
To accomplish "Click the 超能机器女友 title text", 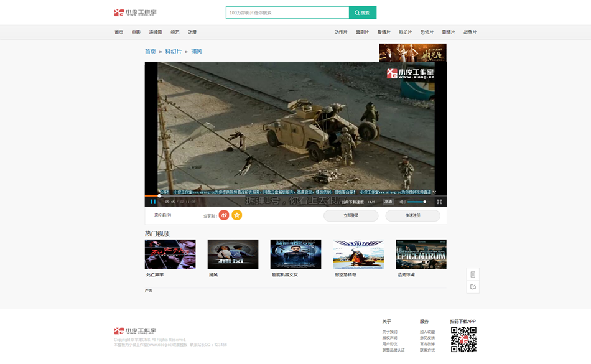I will coord(285,274).
